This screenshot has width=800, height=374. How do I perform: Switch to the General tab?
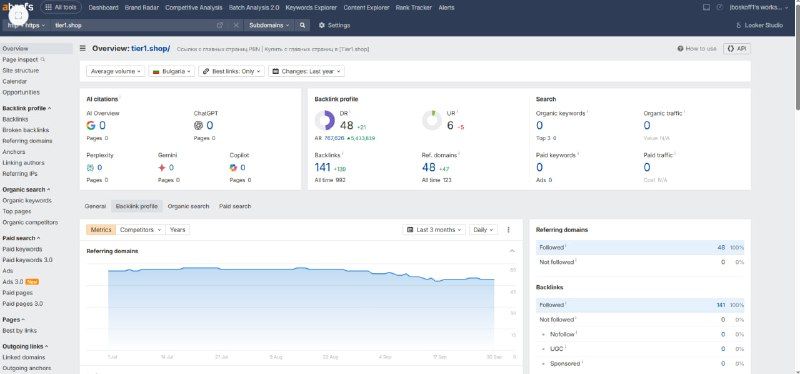95,206
